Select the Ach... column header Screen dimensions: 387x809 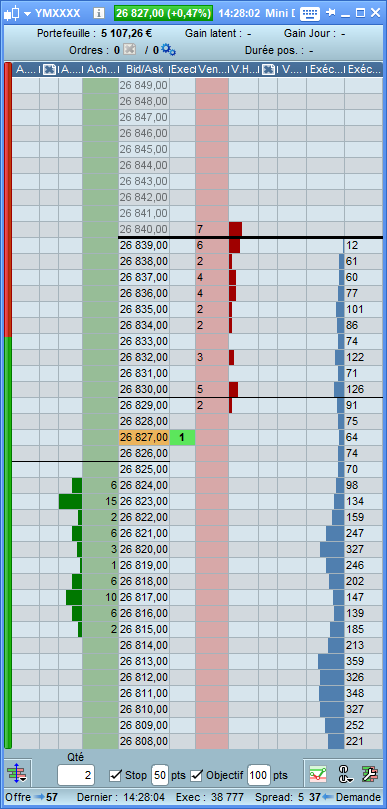point(100,69)
